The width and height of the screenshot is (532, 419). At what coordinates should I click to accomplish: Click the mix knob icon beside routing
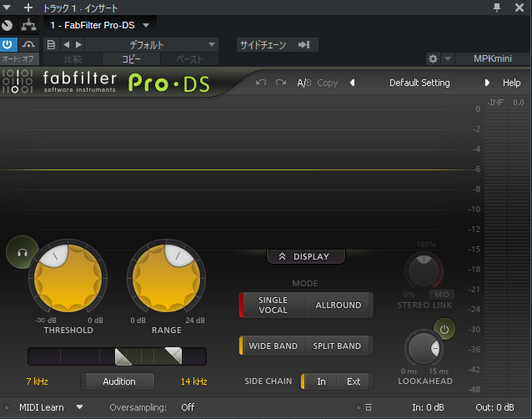click(8, 25)
